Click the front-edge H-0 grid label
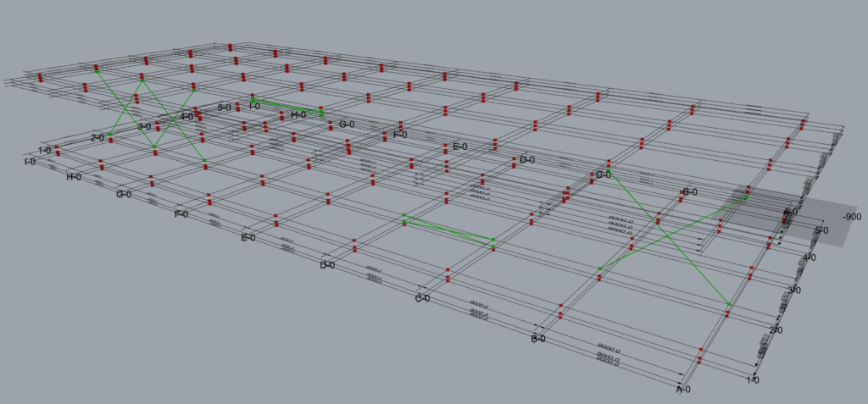 coord(74,177)
